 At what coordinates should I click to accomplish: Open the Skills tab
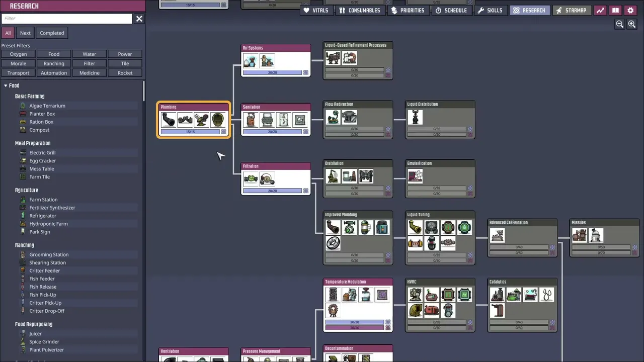tap(490, 10)
